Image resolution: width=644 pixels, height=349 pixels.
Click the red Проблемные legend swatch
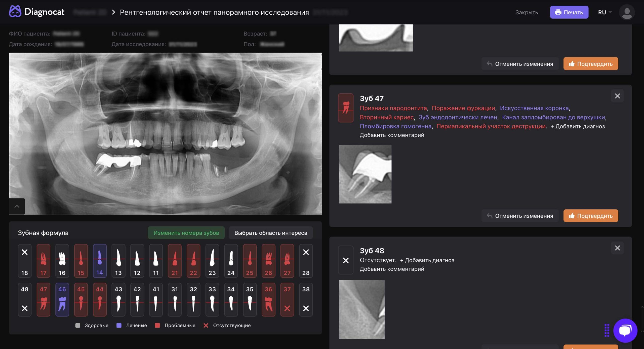[x=157, y=325]
